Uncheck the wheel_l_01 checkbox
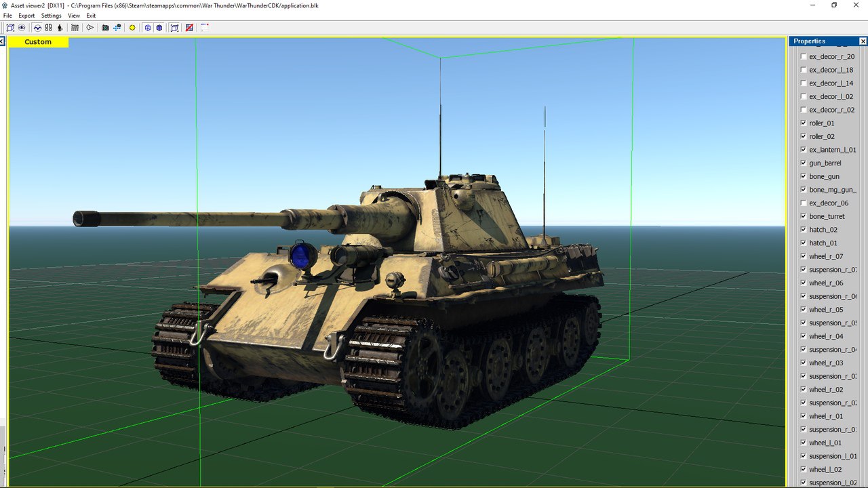This screenshot has height=488, width=868. point(804,443)
